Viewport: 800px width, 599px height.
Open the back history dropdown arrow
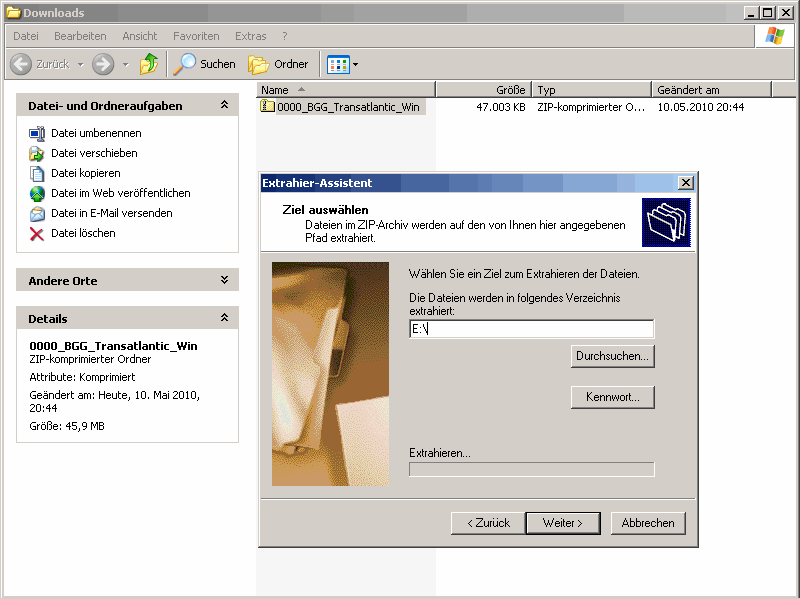click(79, 64)
